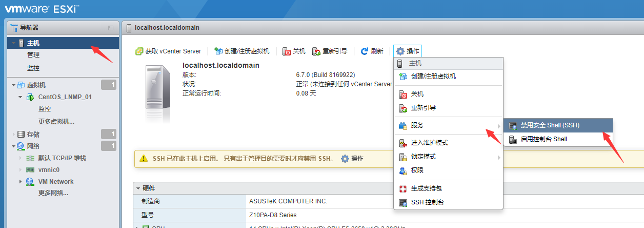
Task: Choose 启用控制台 Shell in the submenu
Action: [x=544, y=139]
